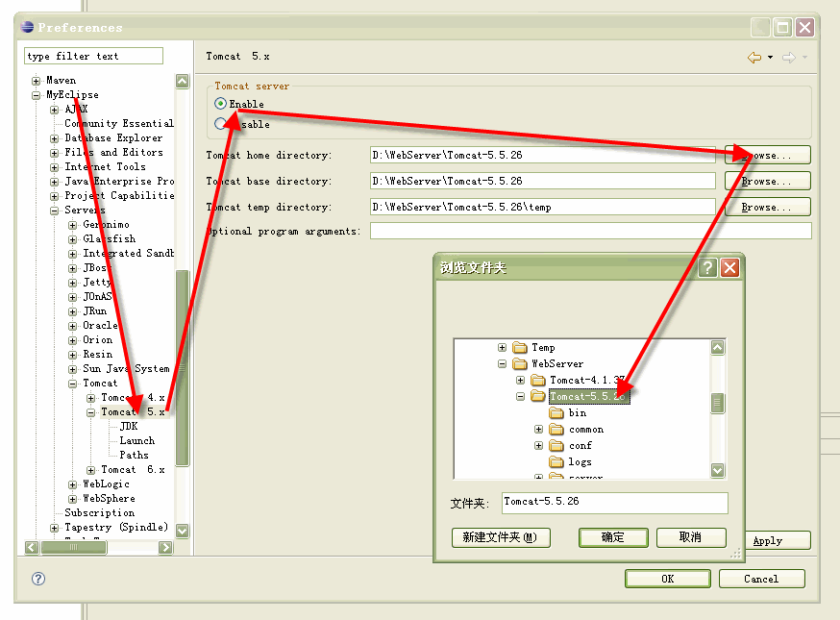The width and height of the screenshot is (840, 620).
Task: Close the folder browse dialog
Action: coord(729,267)
